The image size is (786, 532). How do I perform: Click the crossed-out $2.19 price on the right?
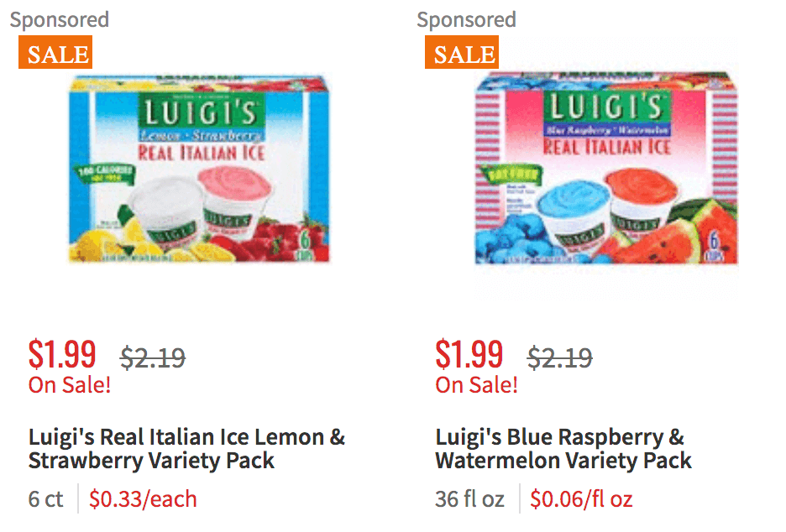[561, 356]
